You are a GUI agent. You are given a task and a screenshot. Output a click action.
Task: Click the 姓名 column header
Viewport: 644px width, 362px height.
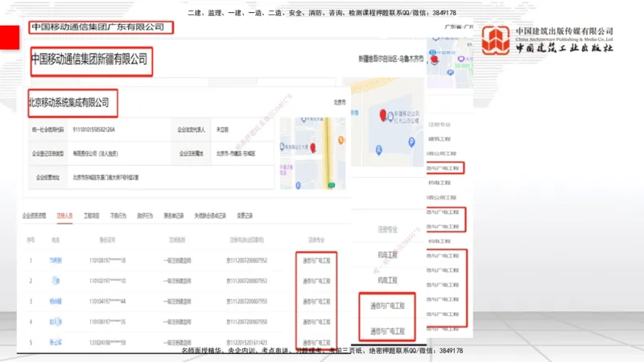click(56, 240)
